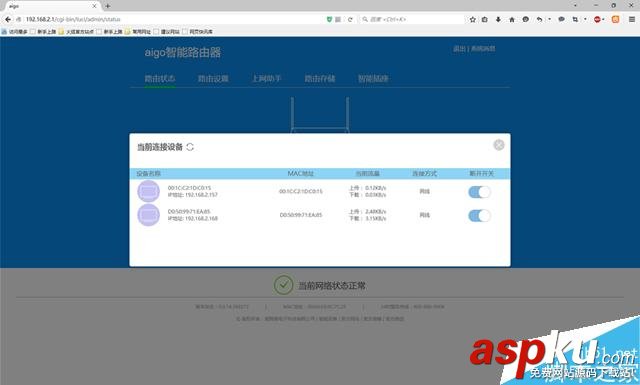Image resolution: width=640 pixels, height=385 pixels.
Task: Go back with the browser back arrow
Action: 8,19
